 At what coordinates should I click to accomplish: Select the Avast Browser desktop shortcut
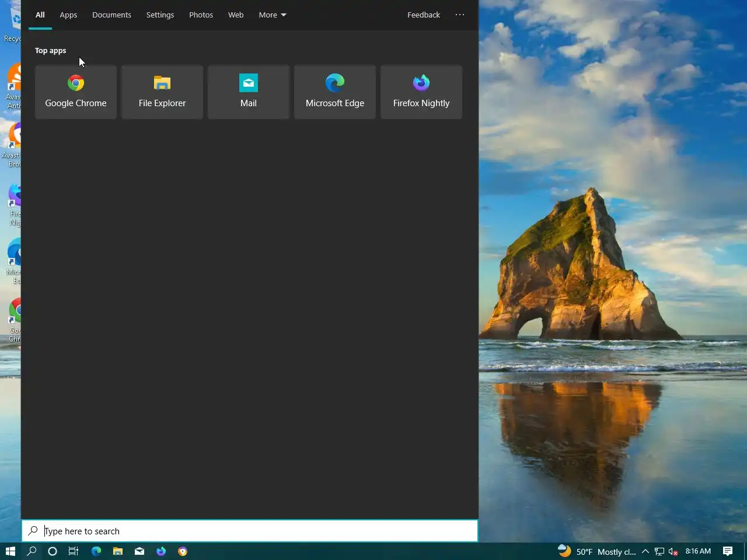[12, 145]
